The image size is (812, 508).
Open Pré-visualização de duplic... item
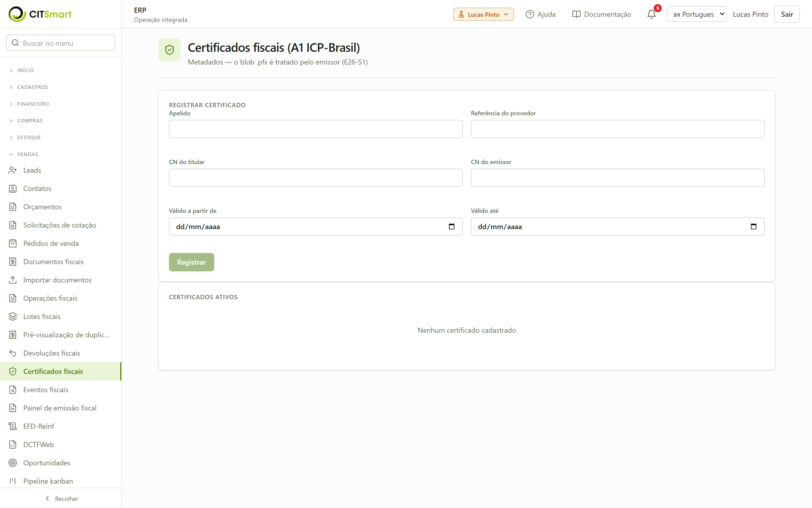(60, 335)
